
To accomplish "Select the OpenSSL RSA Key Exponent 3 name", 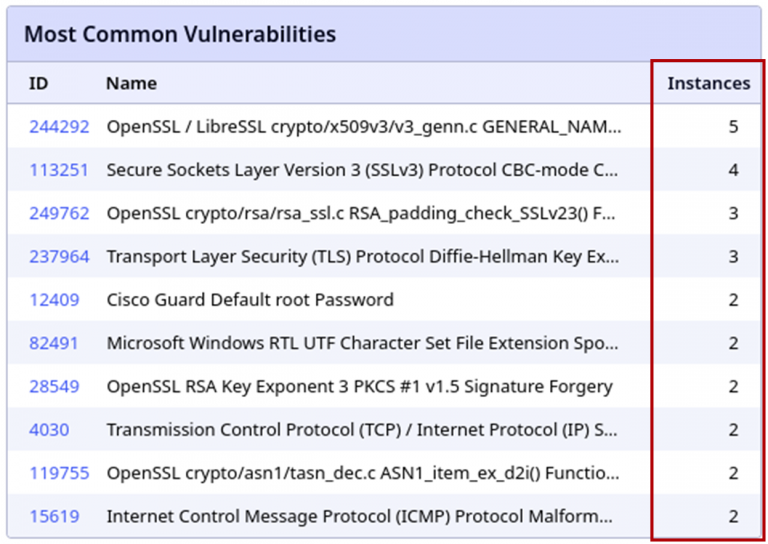I will click(359, 386).
